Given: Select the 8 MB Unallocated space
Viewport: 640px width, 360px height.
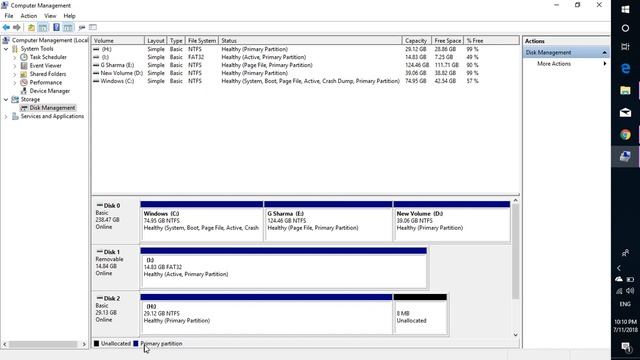Looking at the screenshot, I should click(x=420, y=314).
